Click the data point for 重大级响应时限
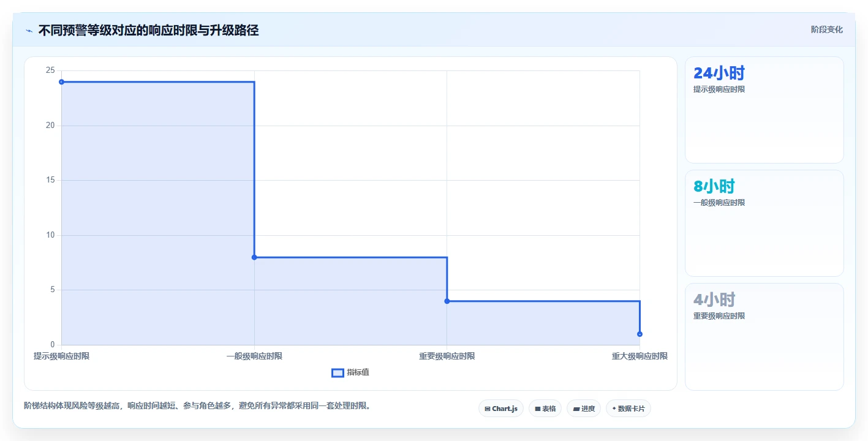Viewport: 868px width, 441px height. pyautogui.click(x=640, y=334)
